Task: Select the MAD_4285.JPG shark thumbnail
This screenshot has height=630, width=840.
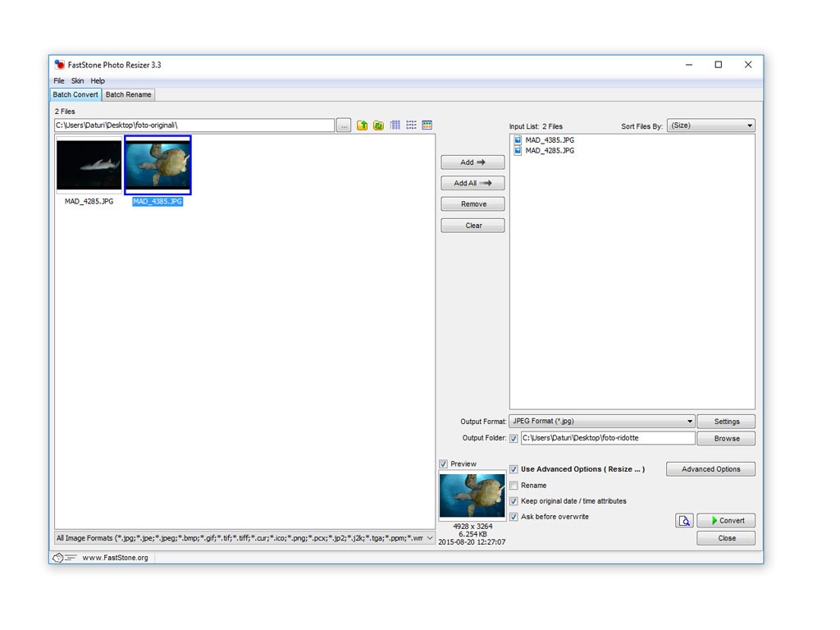Action: (x=89, y=165)
